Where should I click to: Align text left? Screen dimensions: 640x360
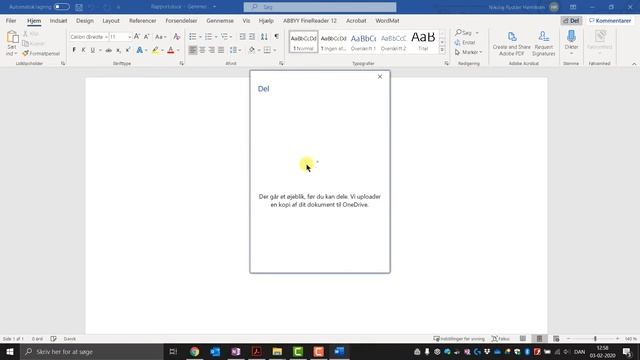click(193, 50)
